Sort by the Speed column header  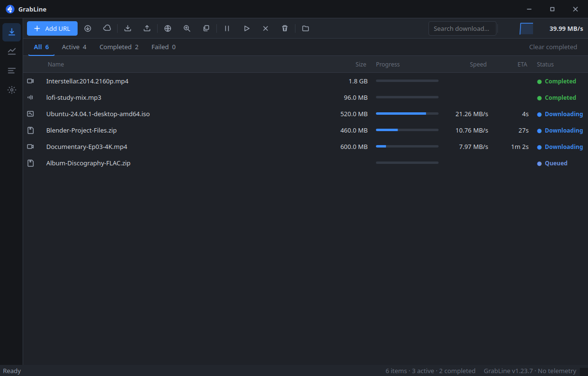pos(478,65)
